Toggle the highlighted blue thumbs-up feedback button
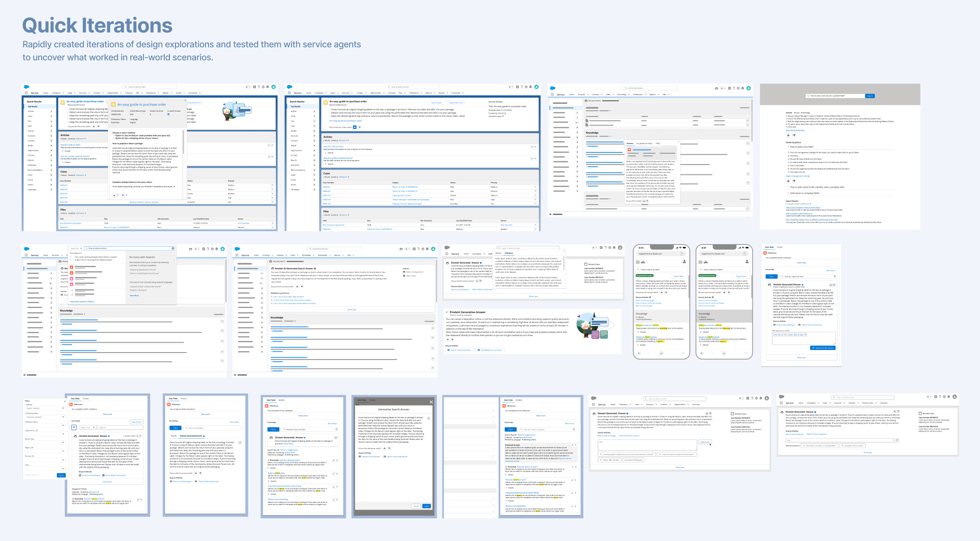This screenshot has height=541, width=980. pos(354,127)
